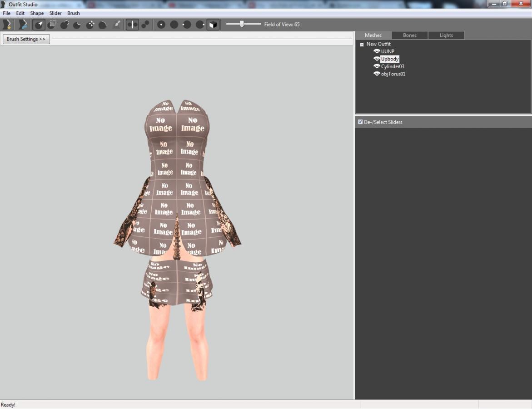532x409 pixels.
Task: Toggle perspective view cube icon
Action: (x=213, y=25)
